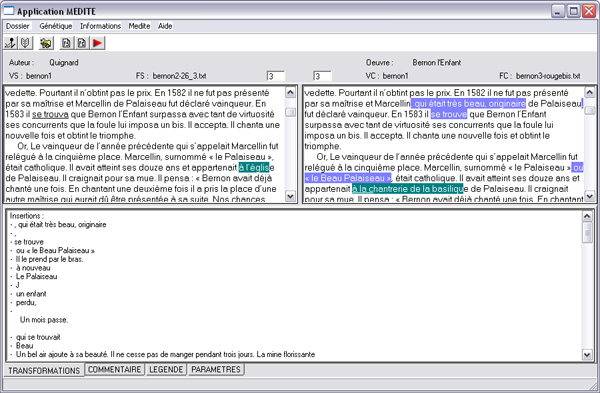Maximize the Application MEDITE window

pyautogui.click(x=574, y=11)
